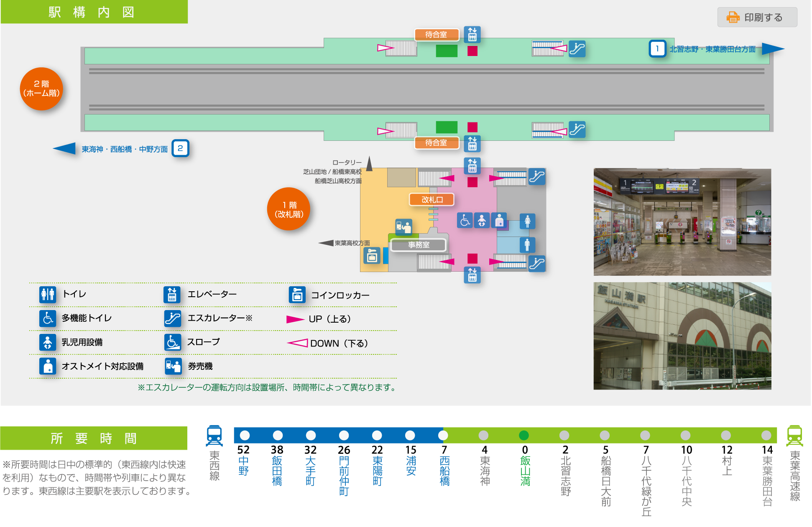Click the 印刷する print button
812x527 pixels.
point(757,17)
